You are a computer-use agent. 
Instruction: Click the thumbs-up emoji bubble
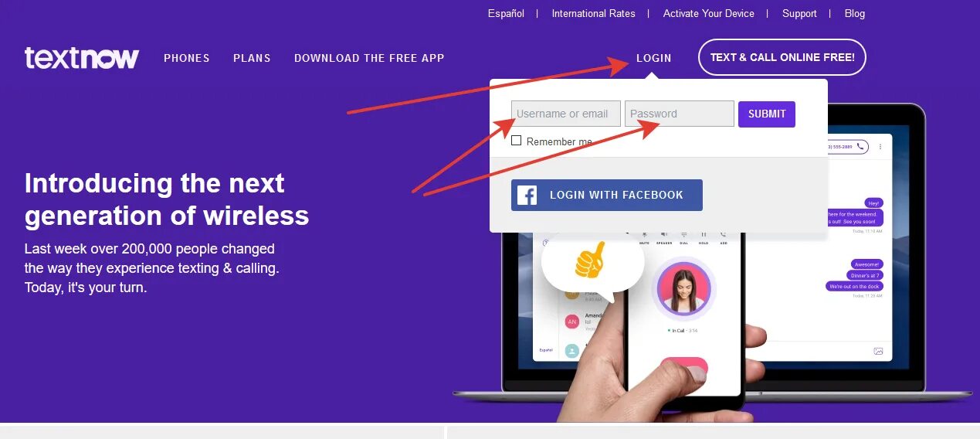point(592,264)
